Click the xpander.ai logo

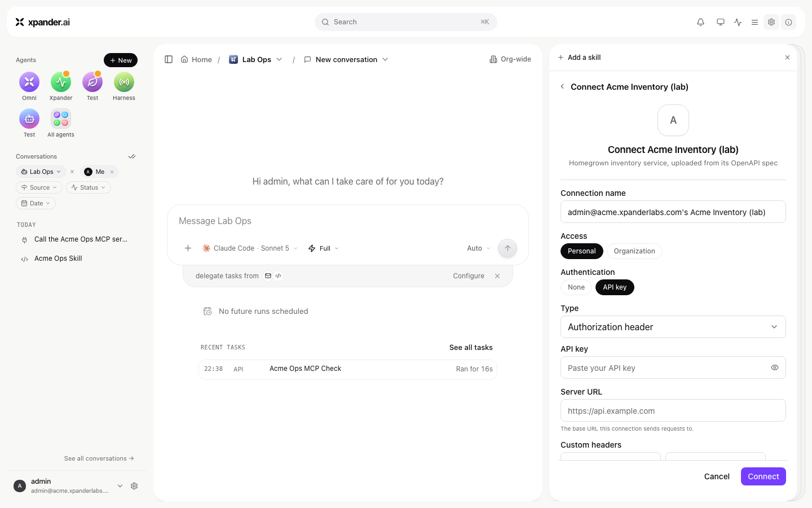coord(43,22)
